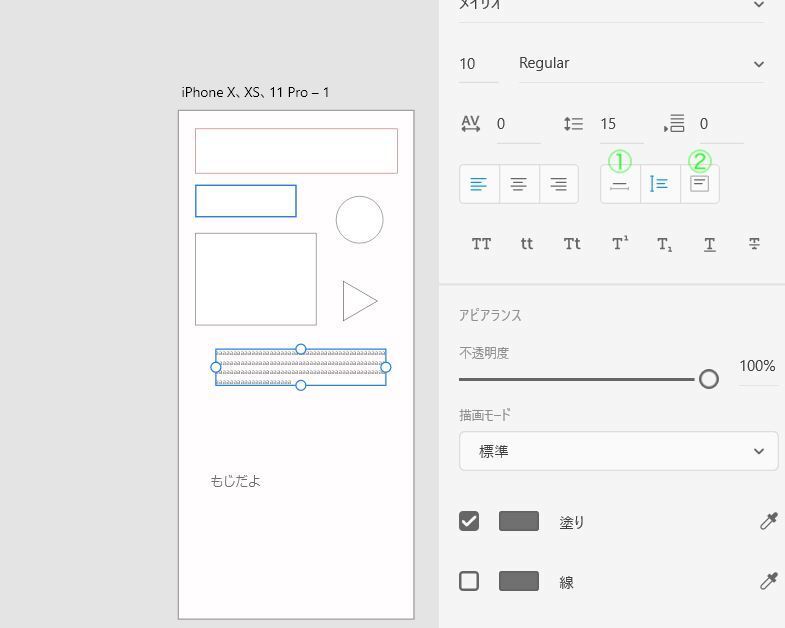The width and height of the screenshot is (785, 628).
Task: Select auto width text mode icon
Action: pos(620,184)
